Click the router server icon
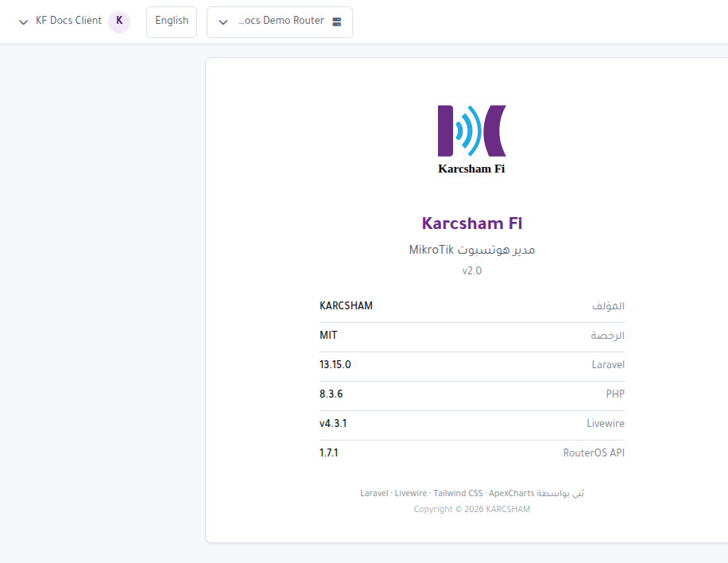 tap(337, 21)
